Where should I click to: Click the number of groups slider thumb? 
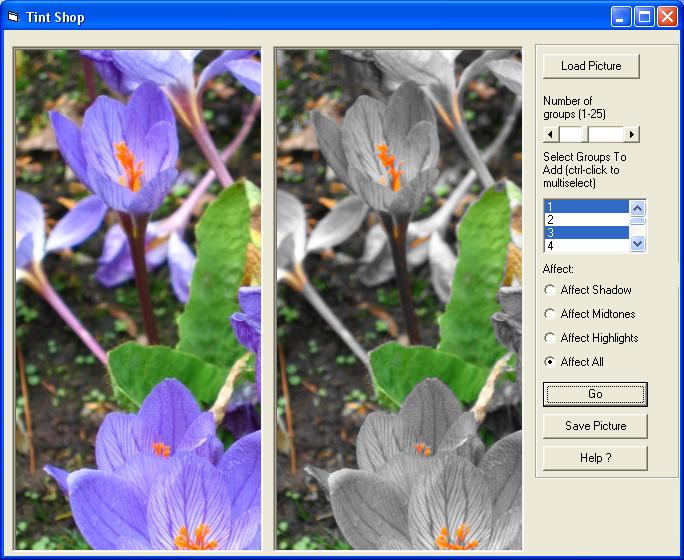click(x=587, y=134)
